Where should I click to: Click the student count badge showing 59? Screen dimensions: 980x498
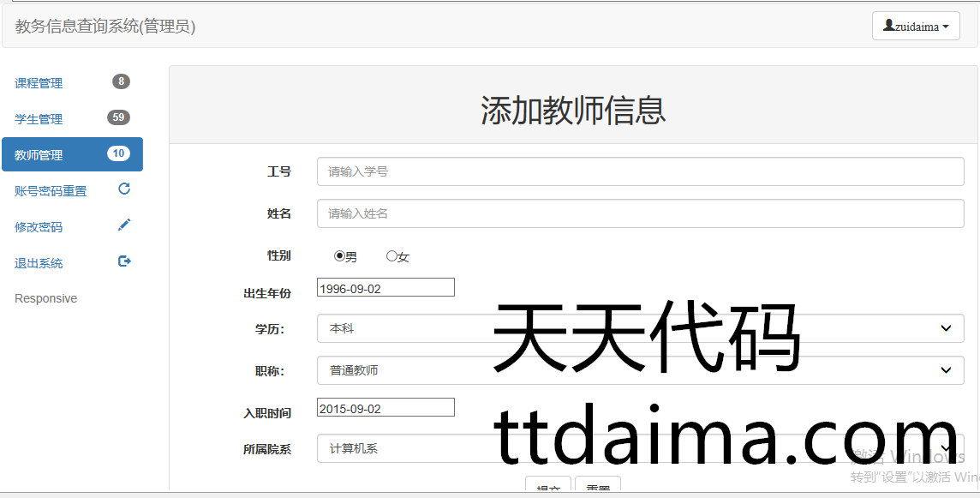pyautogui.click(x=118, y=117)
